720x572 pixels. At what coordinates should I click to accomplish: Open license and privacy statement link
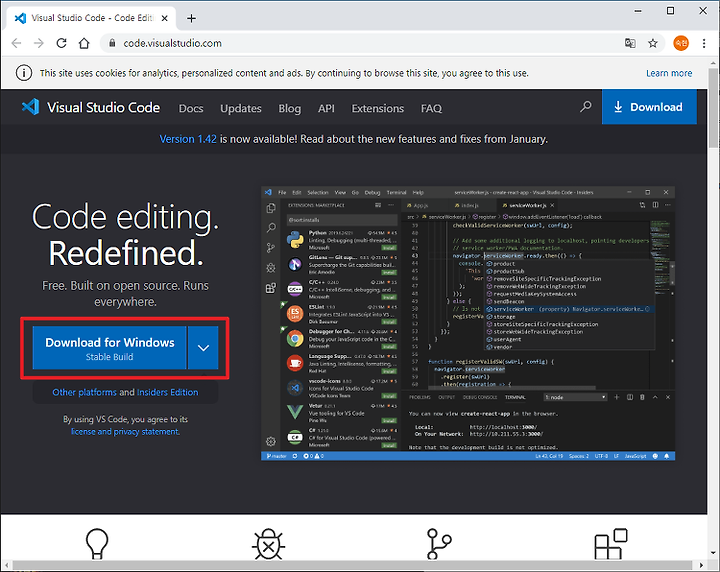point(125,432)
